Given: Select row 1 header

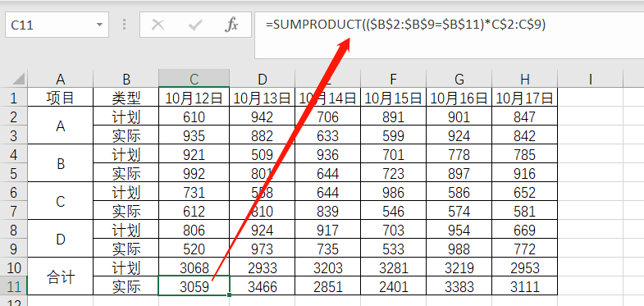Looking at the screenshot, I should (14, 98).
